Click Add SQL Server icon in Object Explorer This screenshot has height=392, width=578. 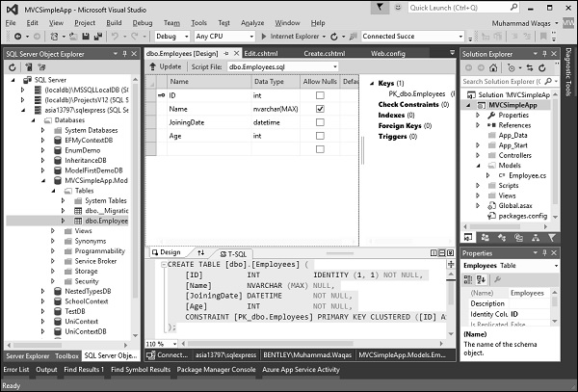(27, 68)
